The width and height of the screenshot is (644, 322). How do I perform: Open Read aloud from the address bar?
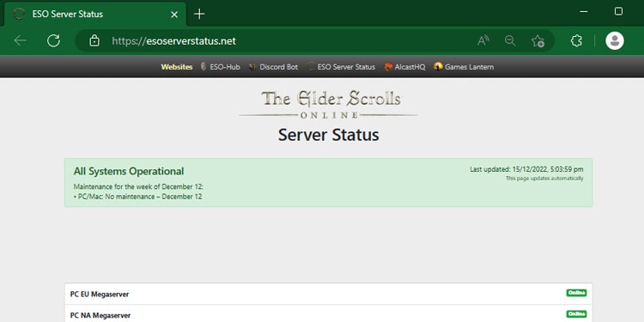pos(483,40)
